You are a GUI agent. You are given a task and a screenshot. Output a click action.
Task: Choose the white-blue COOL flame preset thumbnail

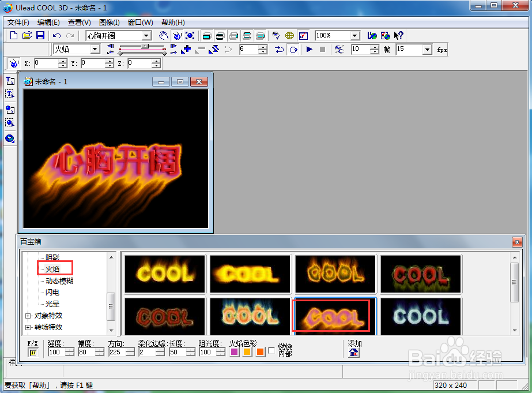(x=421, y=316)
